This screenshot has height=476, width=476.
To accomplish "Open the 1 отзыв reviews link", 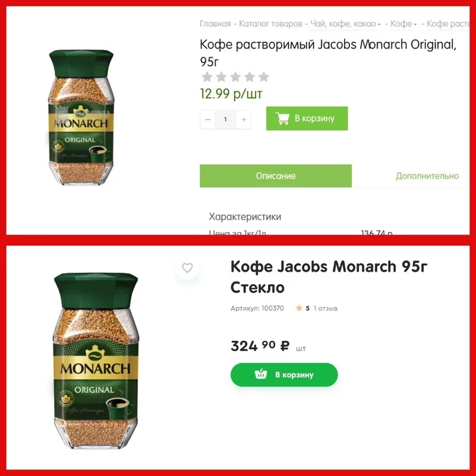I will click(x=325, y=308).
